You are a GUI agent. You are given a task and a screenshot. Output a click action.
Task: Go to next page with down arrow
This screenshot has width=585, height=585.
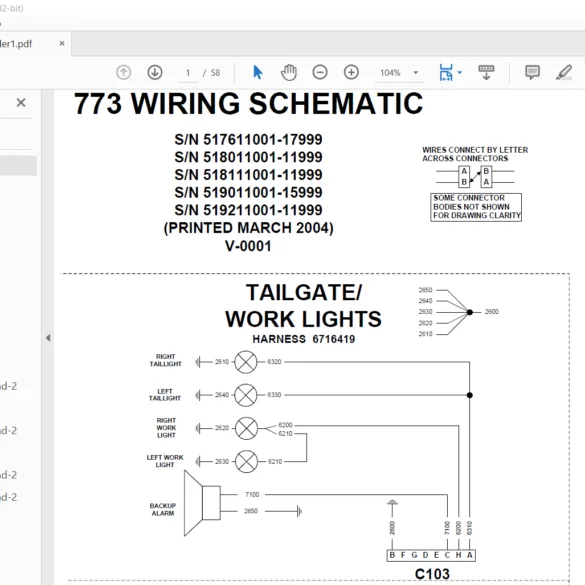[x=155, y=72]
